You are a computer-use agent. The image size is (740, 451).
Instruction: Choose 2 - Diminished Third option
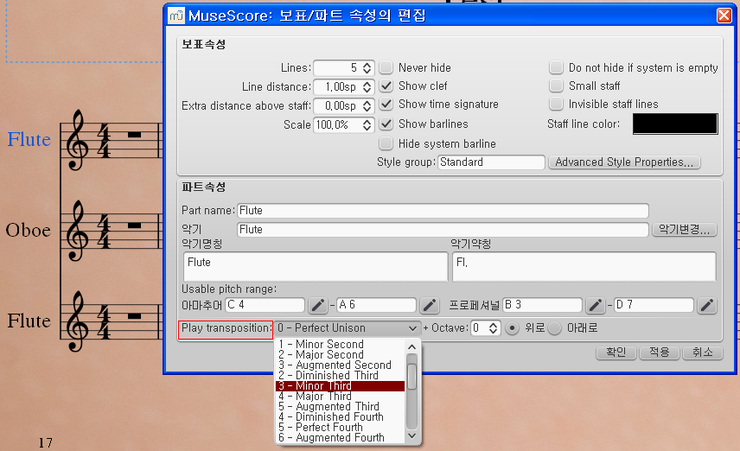(x=340, y=375)
